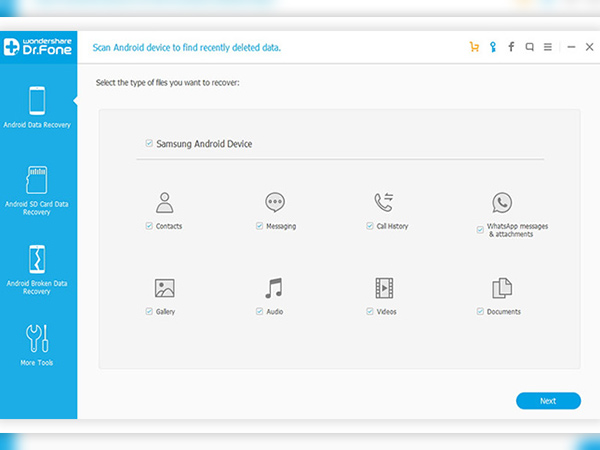Open the hamburger menu in title bar
The width and height of the screenshot is (600, 450).
547,46
